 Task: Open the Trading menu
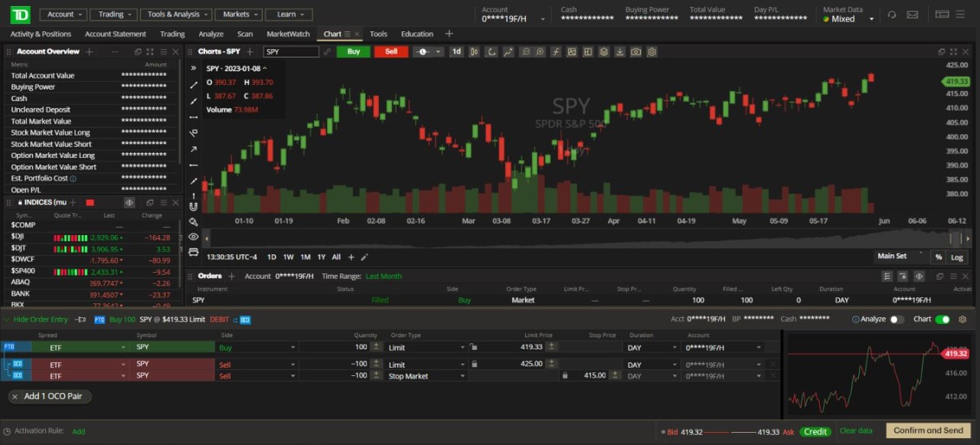pyautogui.click(x=113, y=15)
